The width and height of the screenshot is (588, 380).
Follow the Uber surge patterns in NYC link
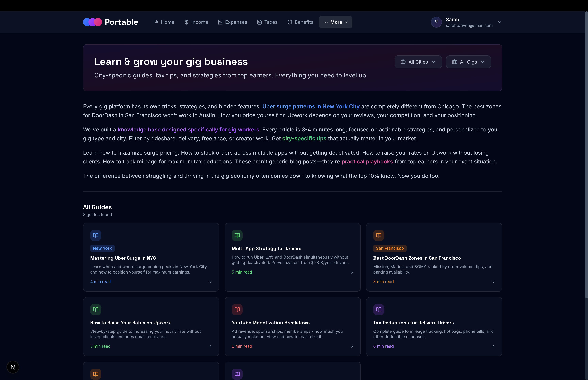311,107
